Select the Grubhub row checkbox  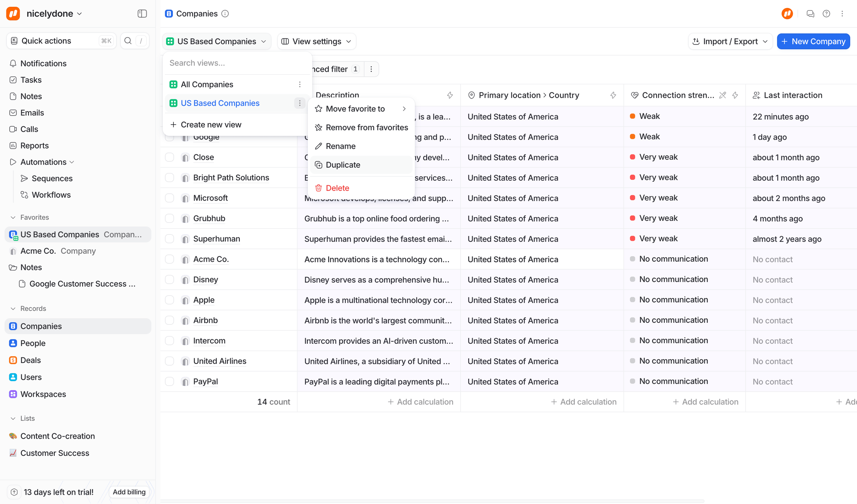click(170, 218)
